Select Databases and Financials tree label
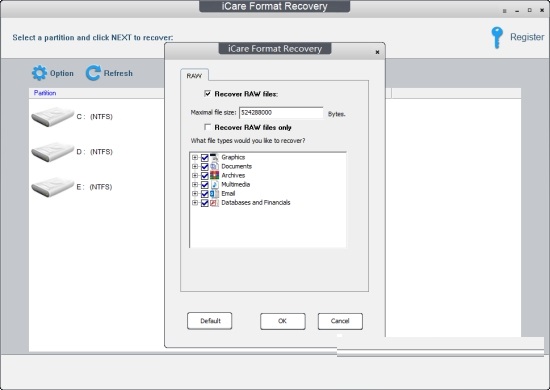The height and width of the screenshot is (390, 550). coord(256,203)
